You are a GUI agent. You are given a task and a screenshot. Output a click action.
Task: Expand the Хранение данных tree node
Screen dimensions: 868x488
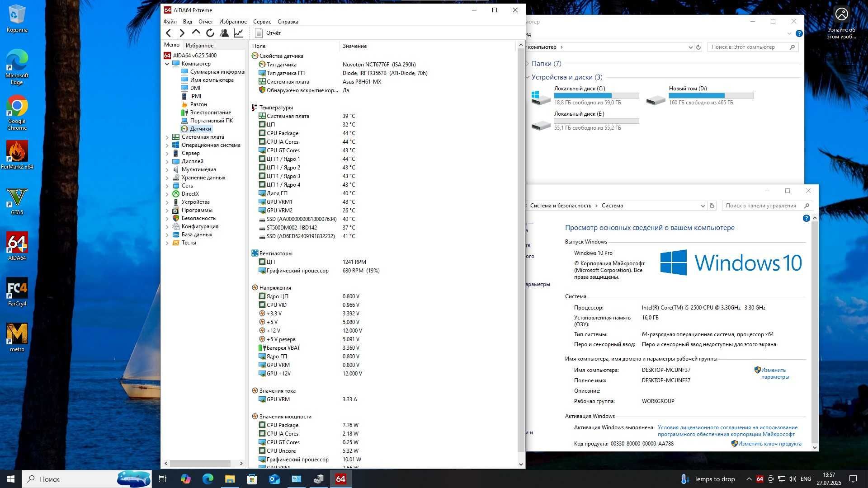pos(167,178)
